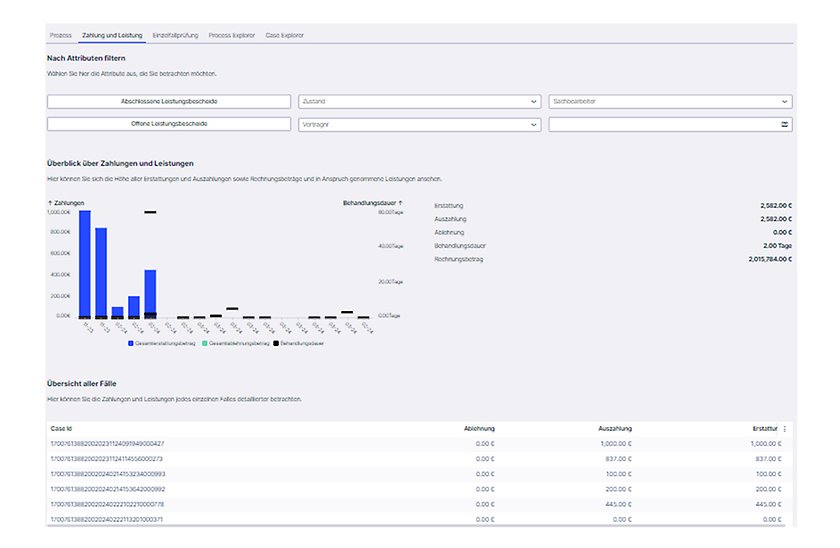Click the Behandlungsdauer value 2.00 Tage
This screenshot has width=840, height=548.
click(777, 246)
